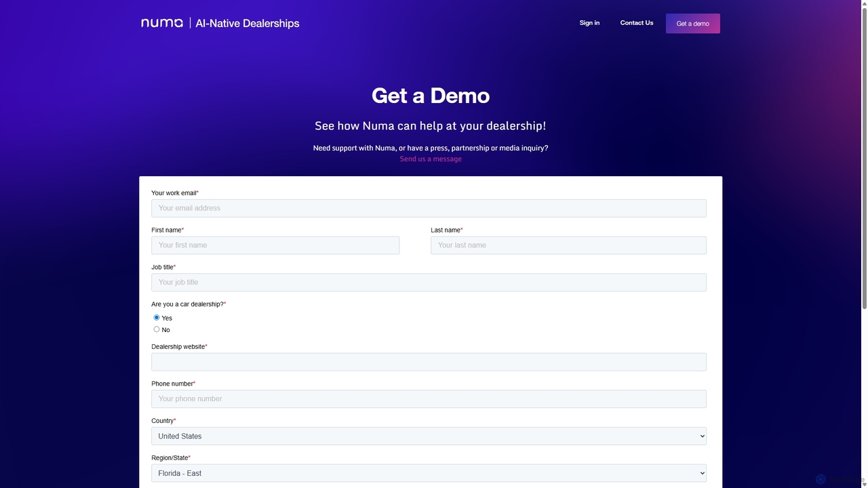
Task: Click the 'Phone number' label
Action: click(172, 384)
